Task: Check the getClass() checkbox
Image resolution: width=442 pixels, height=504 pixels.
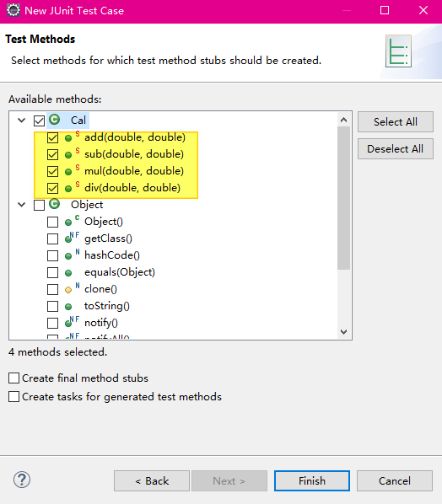Action: click(x=52, y=239)
